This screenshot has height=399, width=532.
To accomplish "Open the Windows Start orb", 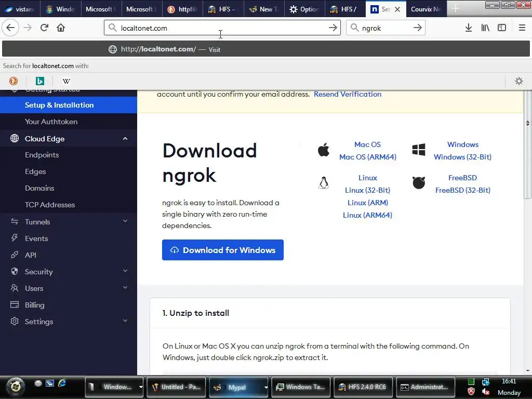I will [x=15, y=387].
